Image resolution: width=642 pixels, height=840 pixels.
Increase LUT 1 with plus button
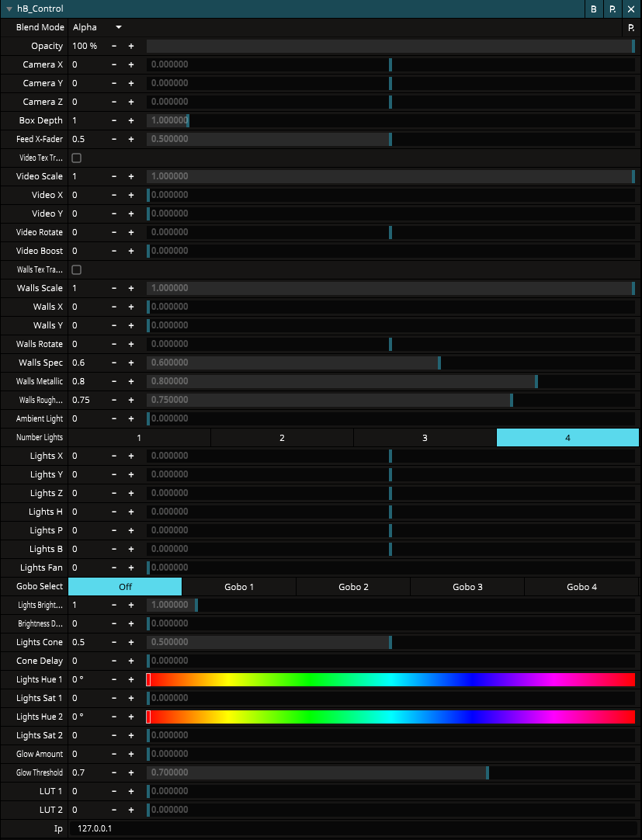click(x=130, y=791)
